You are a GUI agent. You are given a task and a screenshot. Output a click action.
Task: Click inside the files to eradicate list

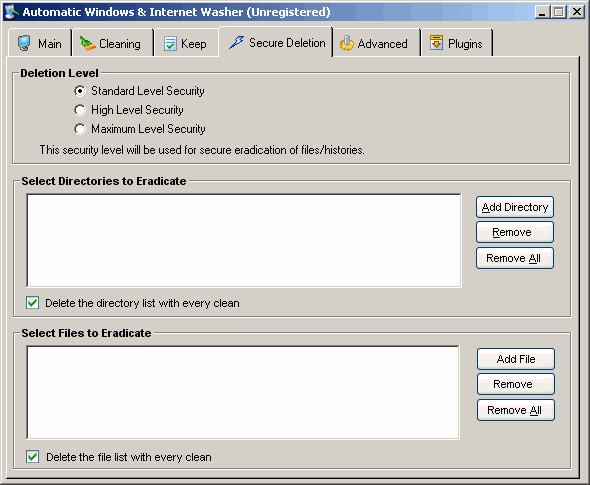coord(243,392)
